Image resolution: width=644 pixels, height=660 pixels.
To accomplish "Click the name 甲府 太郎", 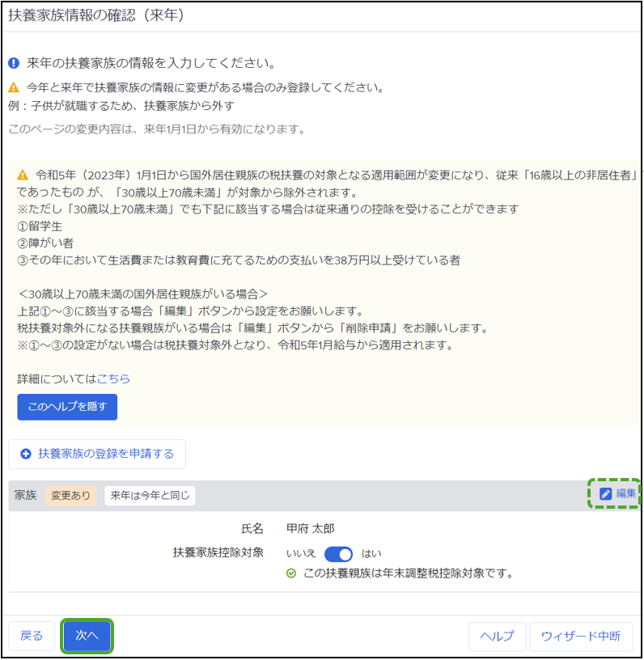I will (x=311, y=529).
